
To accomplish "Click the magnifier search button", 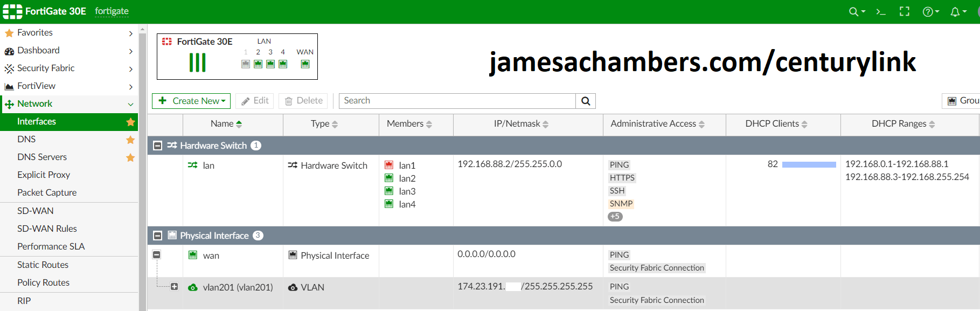I will [x=586, y=101].
